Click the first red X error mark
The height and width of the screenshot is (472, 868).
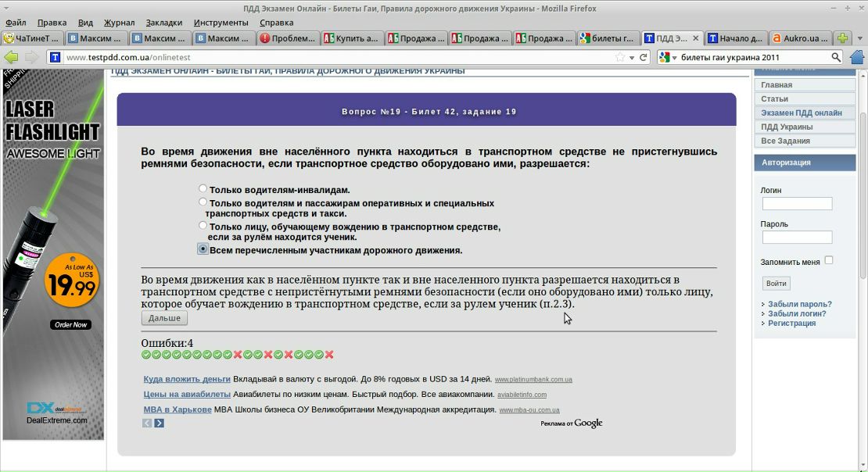pos(238,355)
